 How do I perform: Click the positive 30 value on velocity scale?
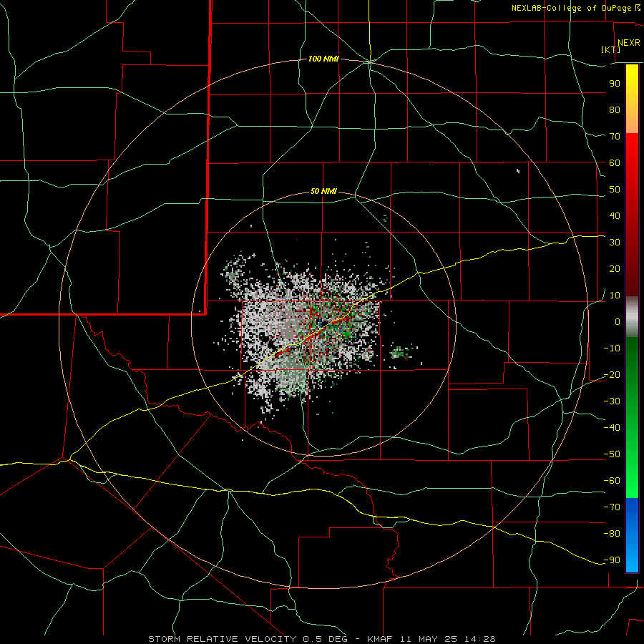coord(615,243)
